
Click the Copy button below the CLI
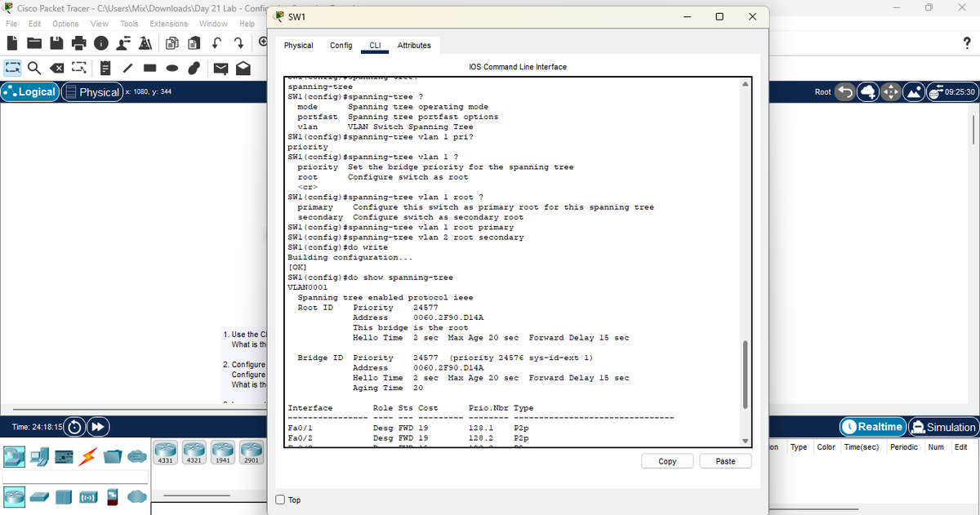[667, 461]
